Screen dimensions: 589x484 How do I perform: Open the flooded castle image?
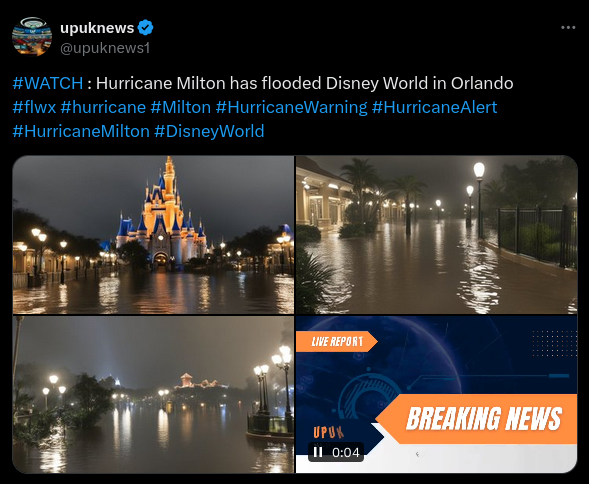pos(153,234)
